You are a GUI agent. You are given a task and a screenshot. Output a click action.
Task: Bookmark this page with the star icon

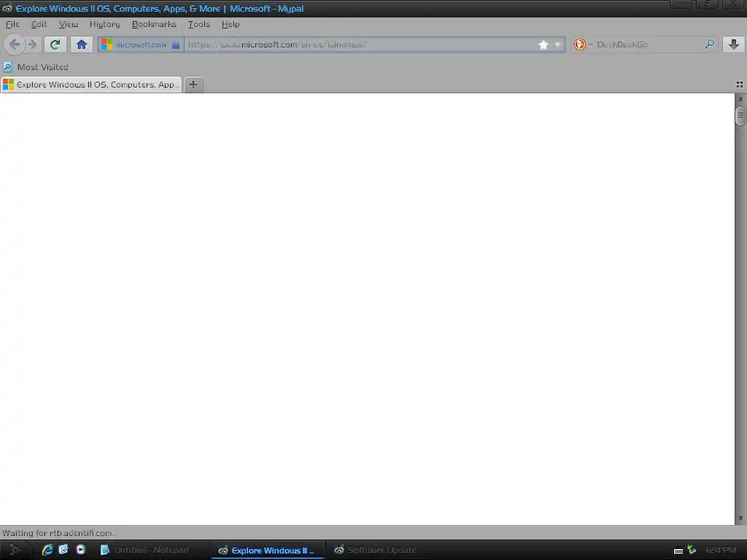coord(543,44)
